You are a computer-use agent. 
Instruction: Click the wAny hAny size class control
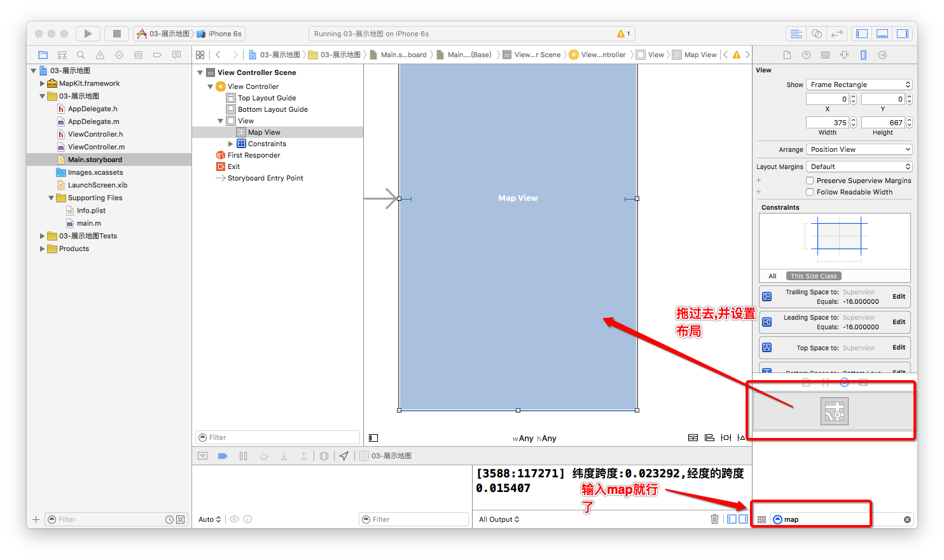pos(534,438)
